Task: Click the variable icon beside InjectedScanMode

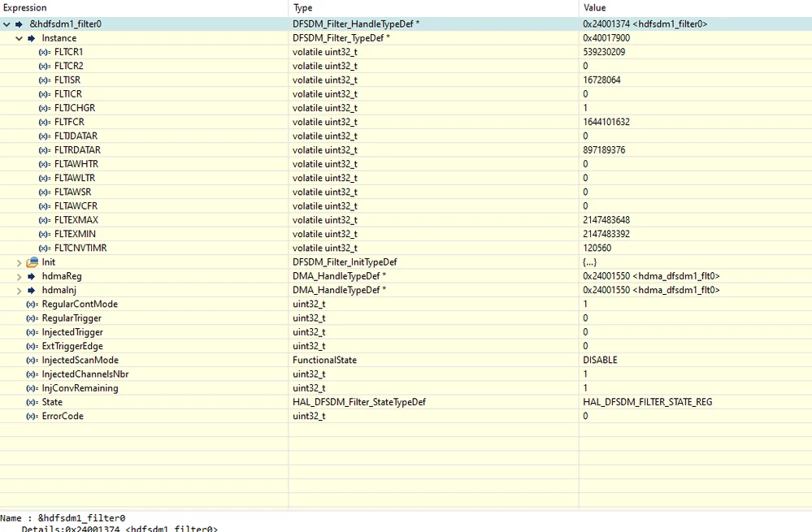Action: (x=33, y=360)
